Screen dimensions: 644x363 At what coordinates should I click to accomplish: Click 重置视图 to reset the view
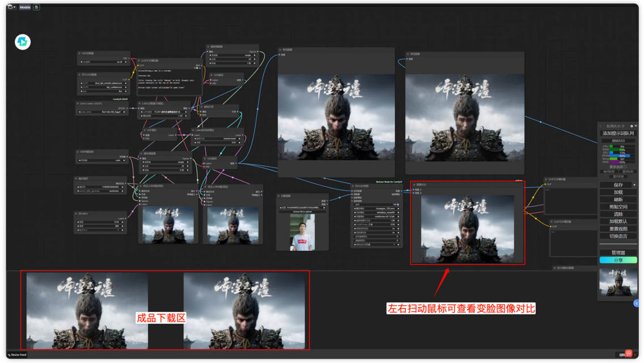coord(618,229)
